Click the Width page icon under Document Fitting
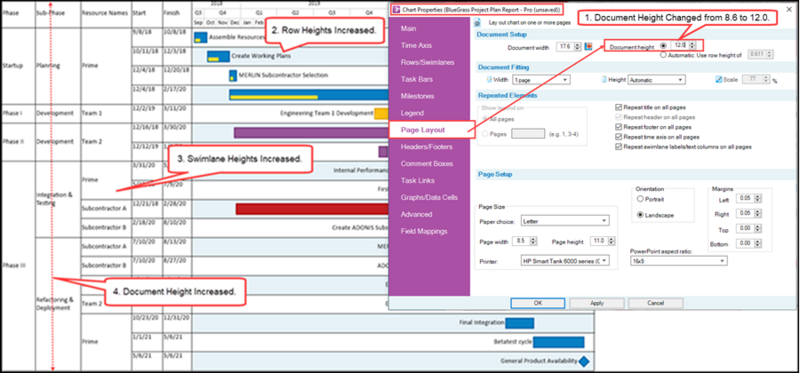Image resolution: width=800 pixels, height=373 pixels. (x=490, y=80)
